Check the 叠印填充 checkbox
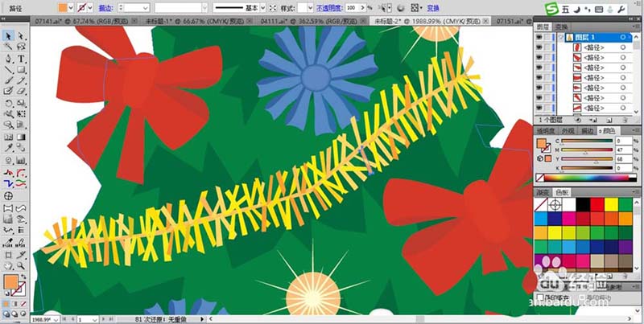The width and height of the screenshot is (644, 324). (540, 297)
